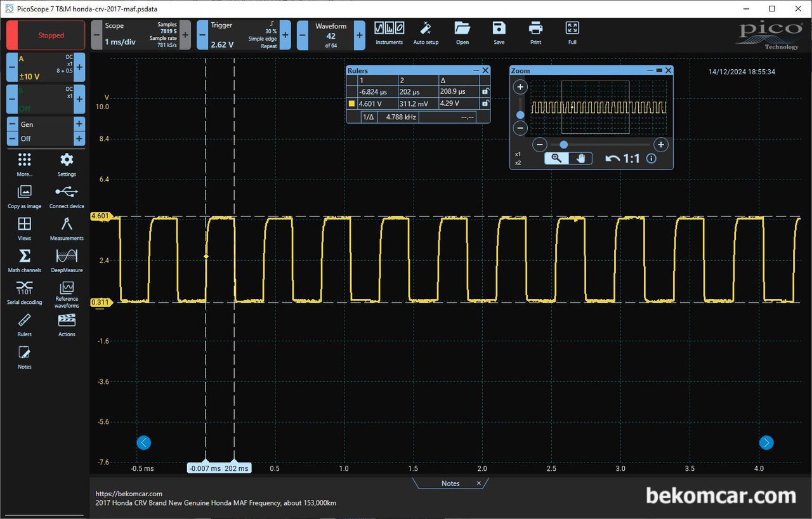Open the Rulers tool in sidebar

[x=24, y=325]
